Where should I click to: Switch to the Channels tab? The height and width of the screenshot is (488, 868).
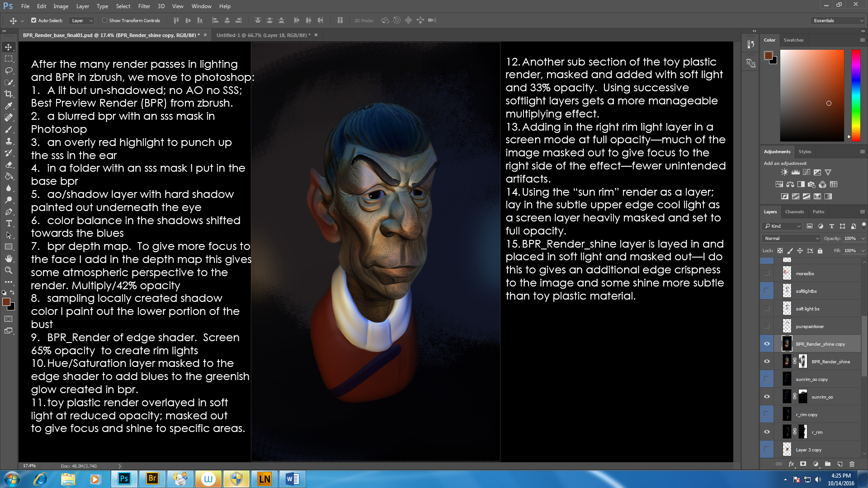(x=794, y=211)
